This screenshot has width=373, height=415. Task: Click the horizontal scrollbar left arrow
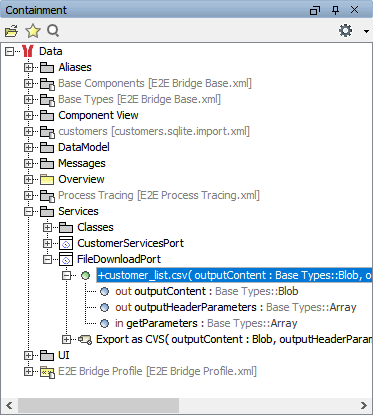click(9, 406)
